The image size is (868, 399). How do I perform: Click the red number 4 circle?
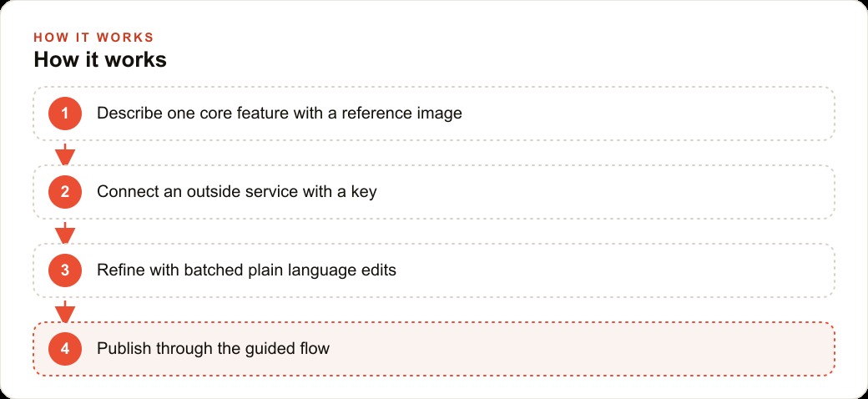point(65,349)
